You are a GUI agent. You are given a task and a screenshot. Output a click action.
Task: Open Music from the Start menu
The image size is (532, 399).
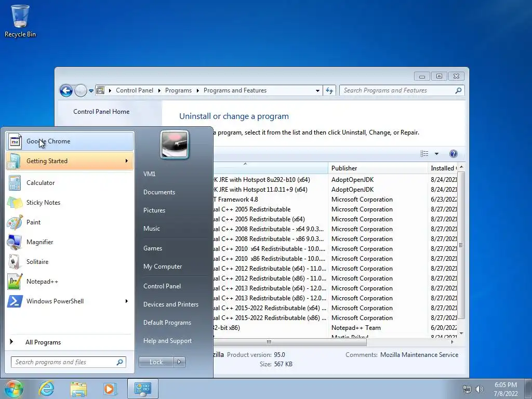[x=151, y=229]
